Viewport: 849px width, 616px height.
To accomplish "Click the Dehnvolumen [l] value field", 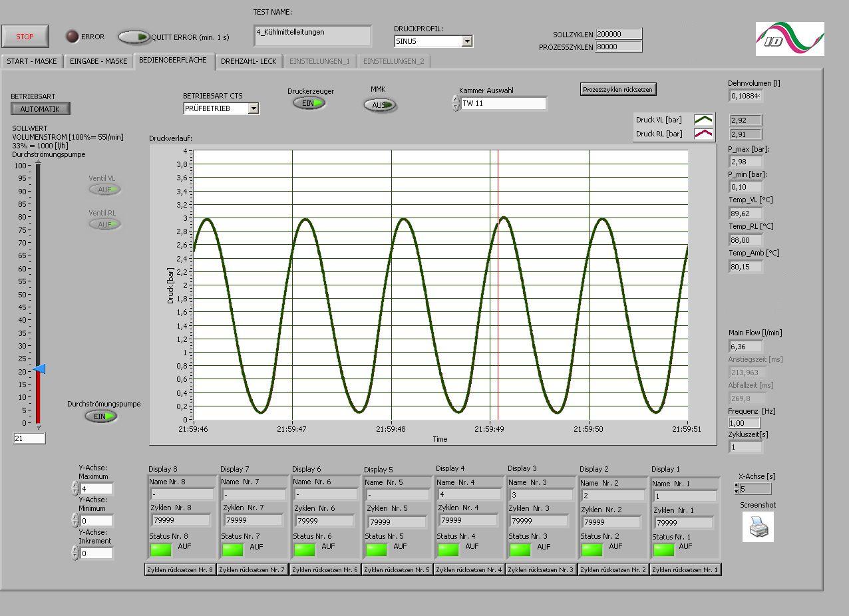I will tap(745, 96).
